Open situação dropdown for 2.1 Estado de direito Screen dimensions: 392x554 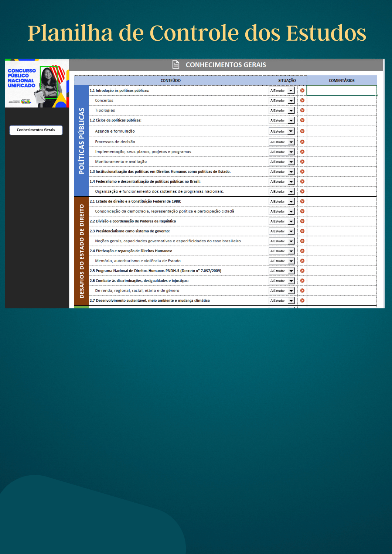point(291,202)
